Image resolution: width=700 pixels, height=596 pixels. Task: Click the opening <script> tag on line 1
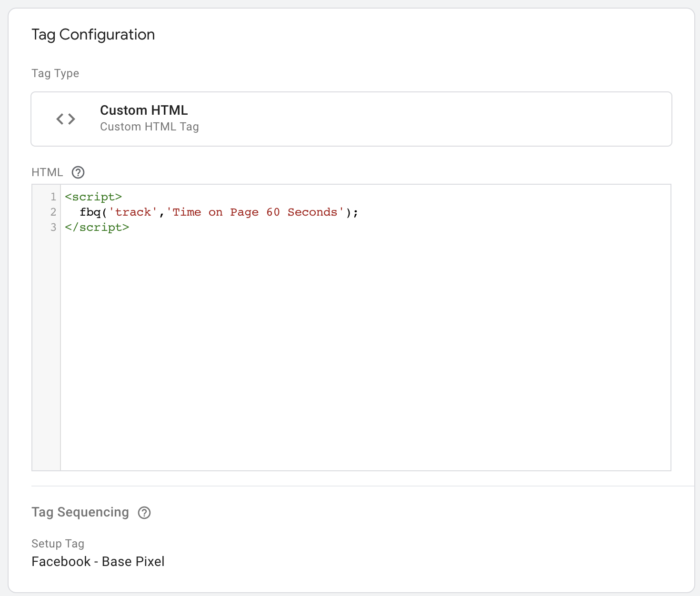pos(93,197)
